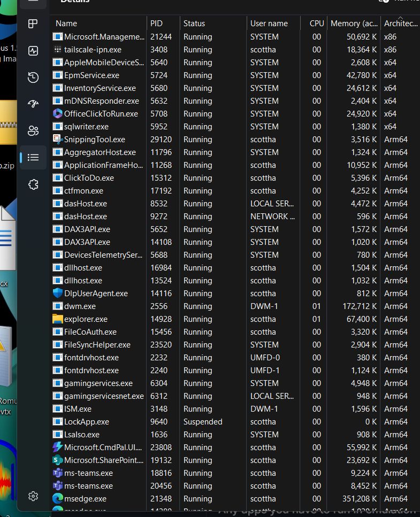This screenshot has height=517, width=420.
Task: Click PID 5652 of DAX3API.exe
Action: point(159,229)
